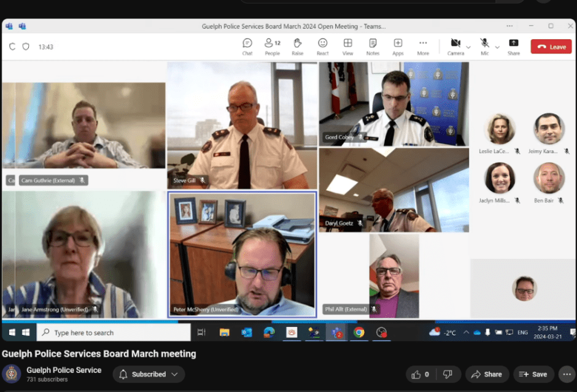Screen dimensions: 577x392
Task: Open Google Chrome from the taskbar
Action: coord(358,332)
